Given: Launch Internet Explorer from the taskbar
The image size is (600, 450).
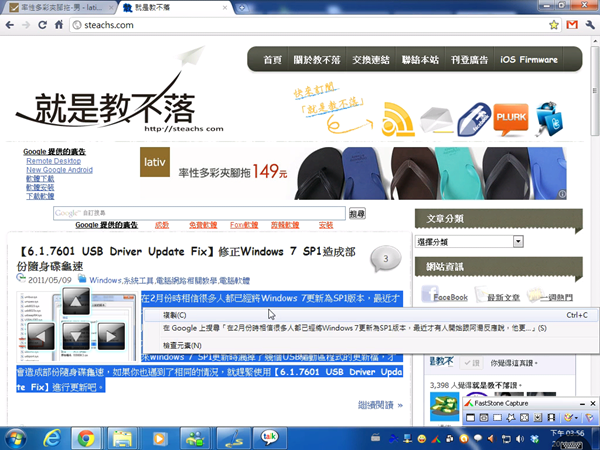Looking at the screenshot, I should (x=52, y=439).
